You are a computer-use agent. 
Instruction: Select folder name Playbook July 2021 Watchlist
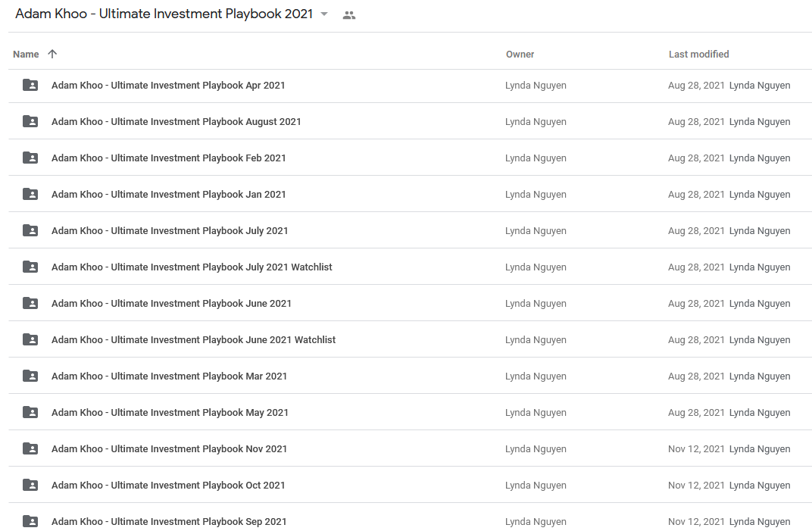tap(192, 267)
